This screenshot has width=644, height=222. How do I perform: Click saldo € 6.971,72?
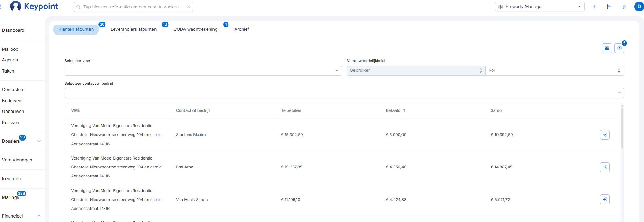500,200
